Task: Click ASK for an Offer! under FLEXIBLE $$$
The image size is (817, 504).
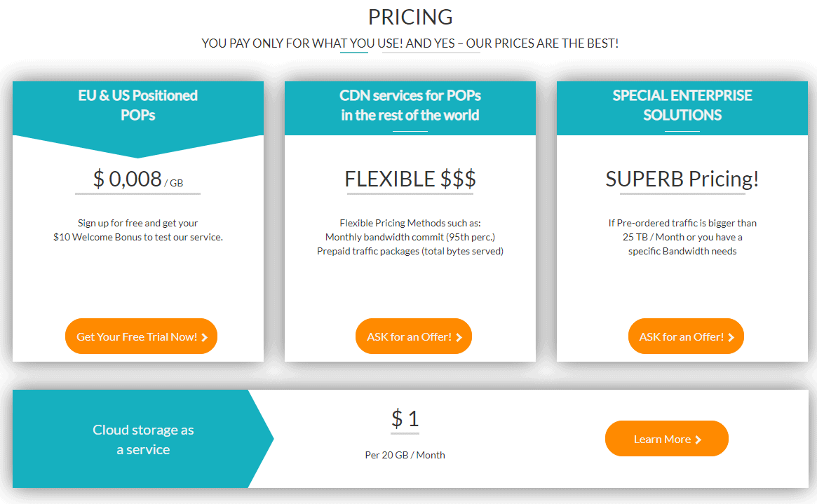Action: (414, 336)
